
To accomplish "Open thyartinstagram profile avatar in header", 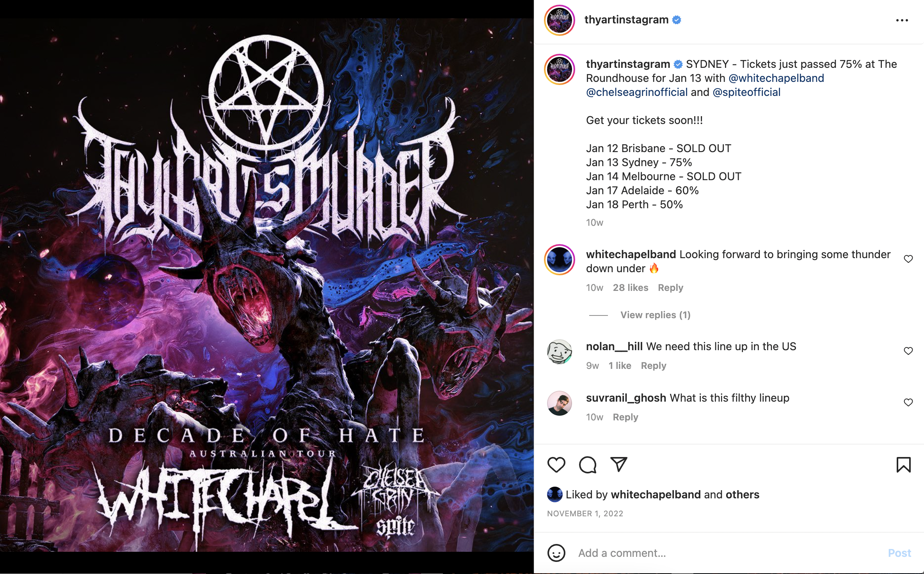I will pos(560,20).
